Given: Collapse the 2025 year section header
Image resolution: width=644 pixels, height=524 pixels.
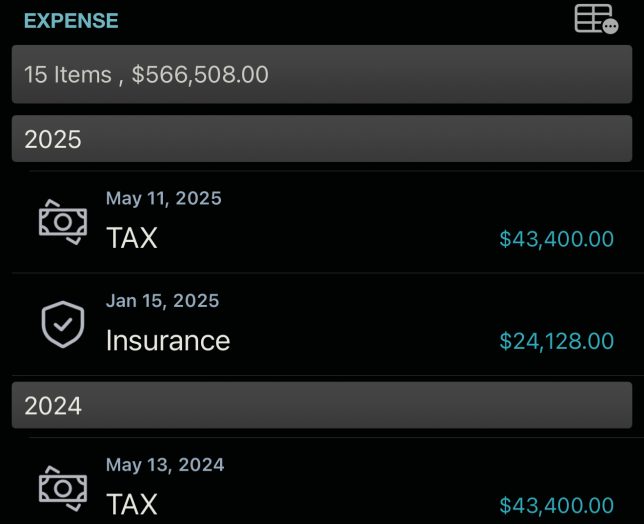Looking at the screenshot, I should point(322,139).
